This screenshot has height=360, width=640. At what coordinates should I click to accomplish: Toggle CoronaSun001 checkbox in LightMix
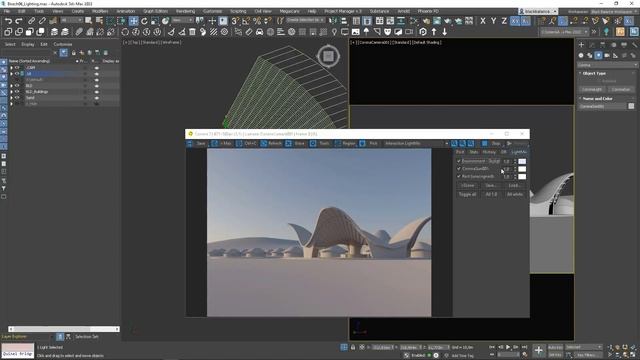tap(459, 169)
